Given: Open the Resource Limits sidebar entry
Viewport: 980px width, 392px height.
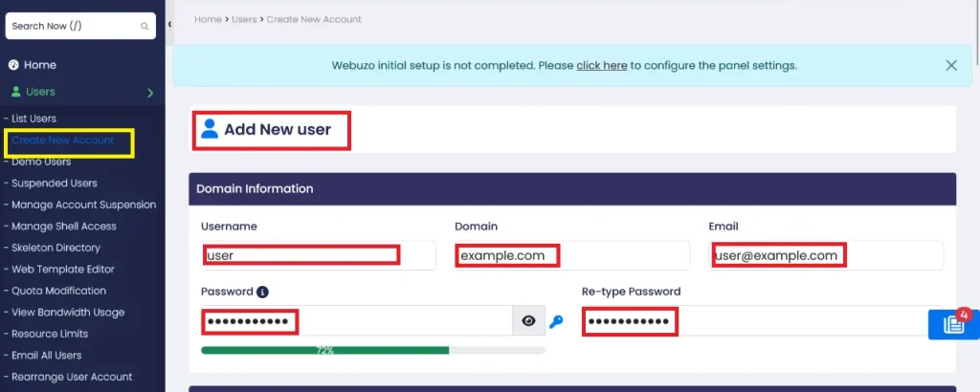Looking at the screenshot, I should coord(50,334).
